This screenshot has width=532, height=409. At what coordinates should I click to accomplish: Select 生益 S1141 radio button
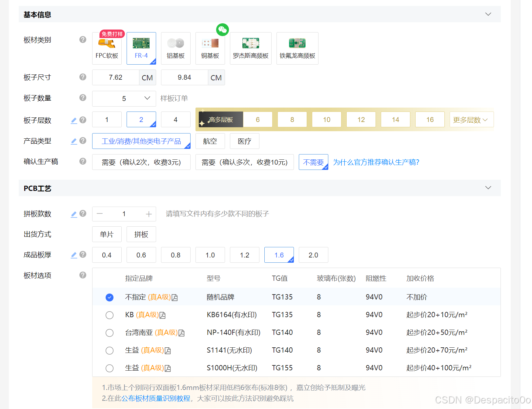[x=110, y=351]
